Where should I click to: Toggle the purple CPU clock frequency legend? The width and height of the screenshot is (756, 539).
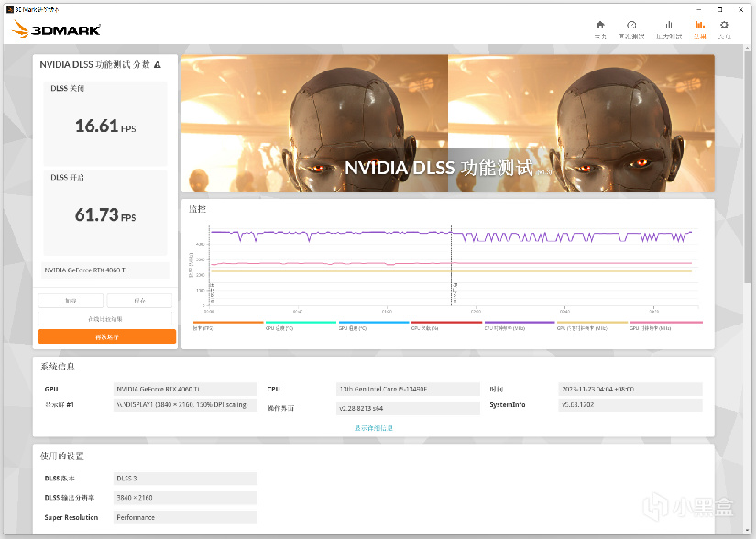point(520,325)
